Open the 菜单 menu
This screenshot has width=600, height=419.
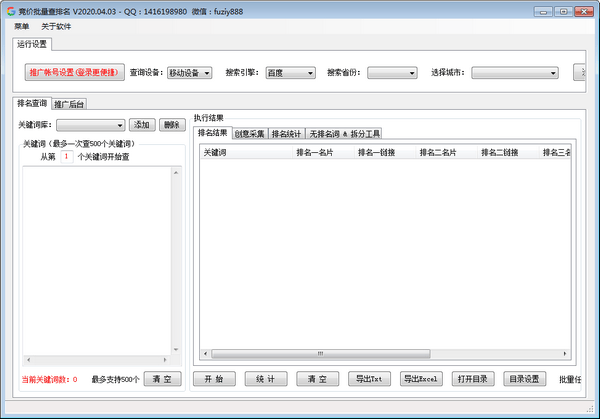[22, 26]
